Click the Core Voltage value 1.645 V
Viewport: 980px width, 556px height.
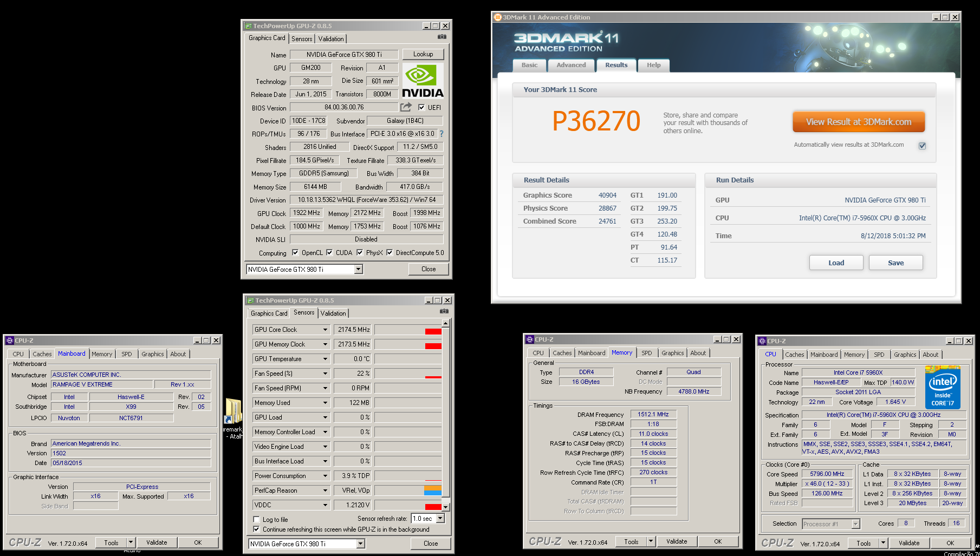tap(894, 402)
